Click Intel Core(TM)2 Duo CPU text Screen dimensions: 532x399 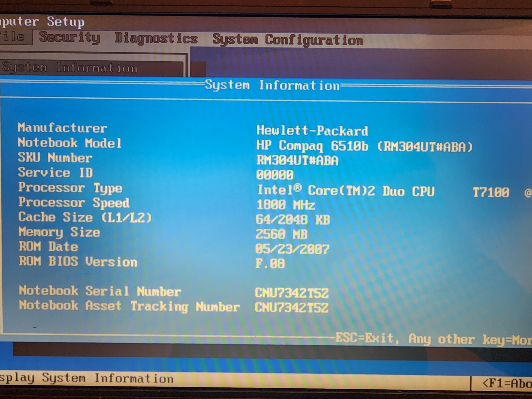click(x=346, y=191)
